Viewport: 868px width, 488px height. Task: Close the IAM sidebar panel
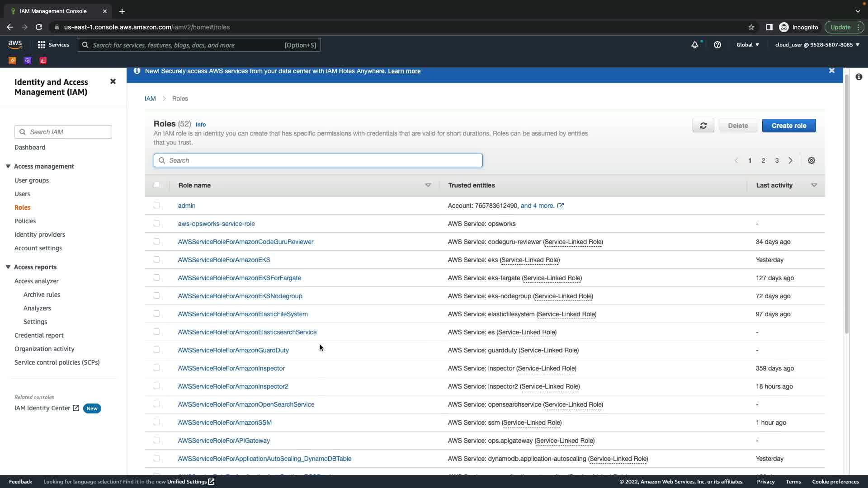(x=113, y=81)
